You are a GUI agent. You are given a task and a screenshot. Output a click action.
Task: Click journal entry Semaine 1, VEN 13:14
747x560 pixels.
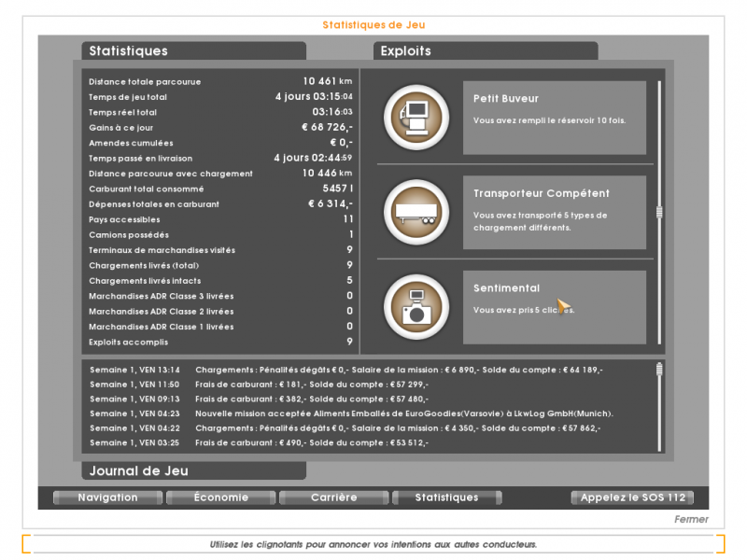pos(345,370)
